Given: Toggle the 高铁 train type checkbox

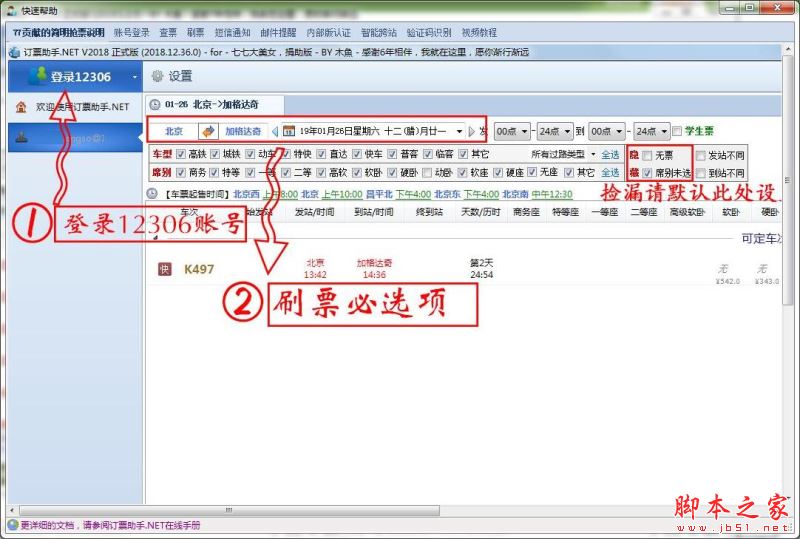Looking at the screenshot, I should click(181, 154).
